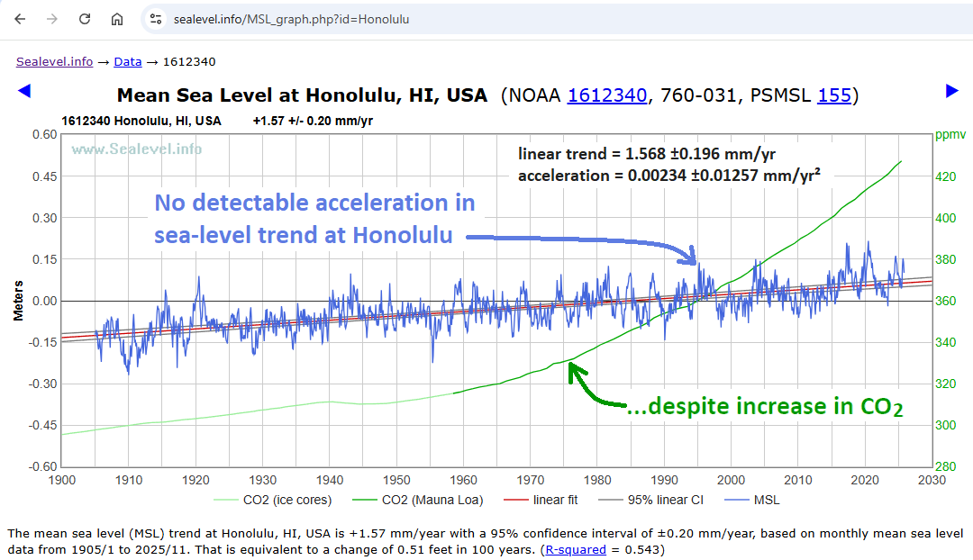Reload the page

85,19
